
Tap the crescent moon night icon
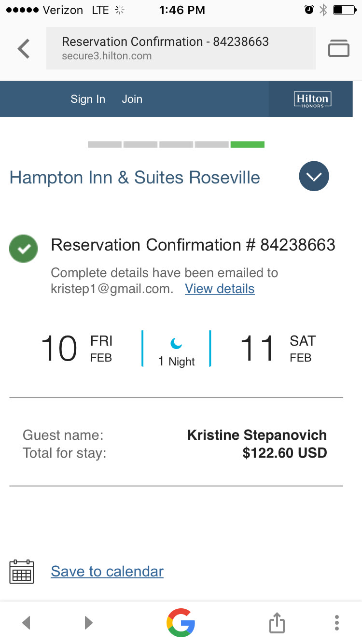pos(176,343)
